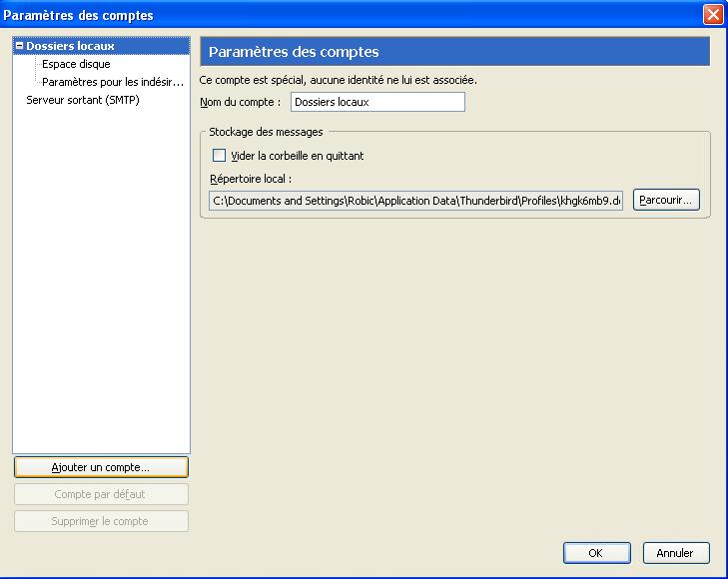Click the 'Nom du compte :' label
The image size is (728, 579).
click(x=240, y=102)
